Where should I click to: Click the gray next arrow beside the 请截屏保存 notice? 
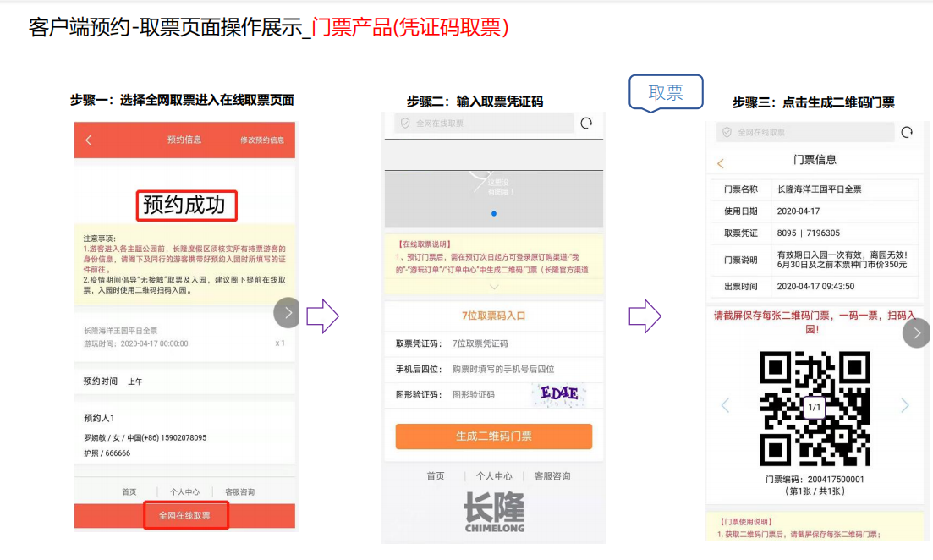tap(916, 333)
